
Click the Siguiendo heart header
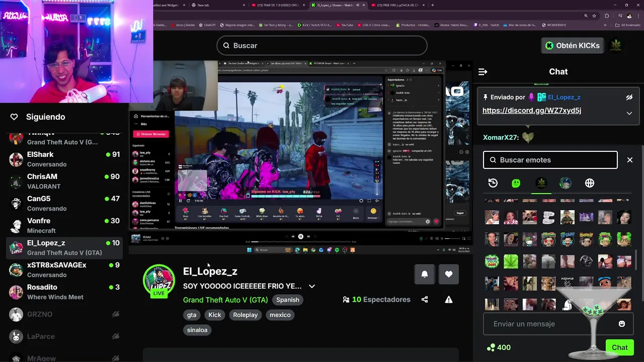39,117
